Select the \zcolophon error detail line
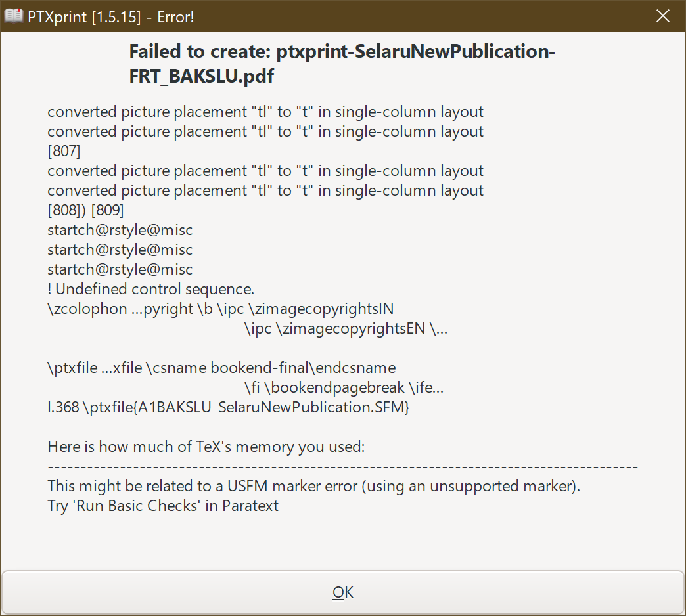The height and width of the screenshot is (616, 686). point(220,309)
